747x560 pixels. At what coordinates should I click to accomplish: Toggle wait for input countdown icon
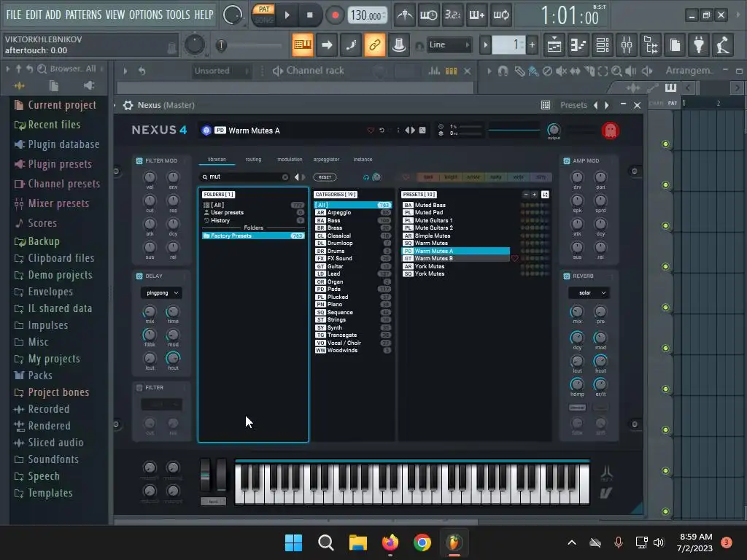pyautogui.click(x=428, y=15)
